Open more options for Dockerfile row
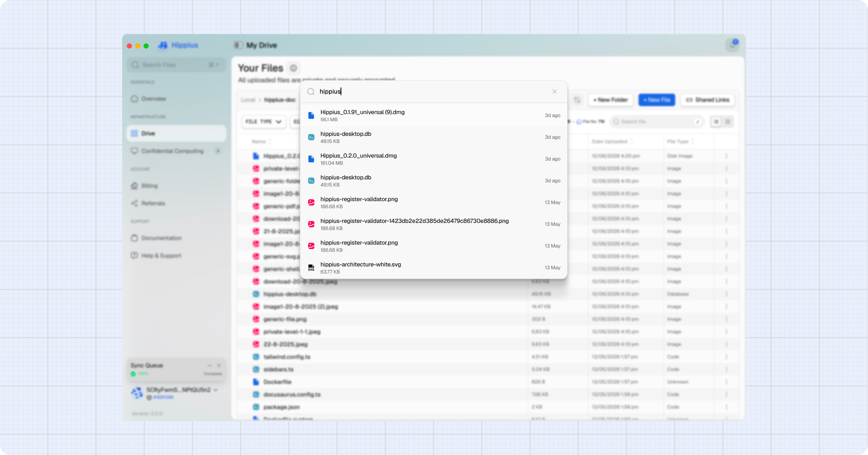Viewport: 868px width, 455px height. tap(726, 382)
